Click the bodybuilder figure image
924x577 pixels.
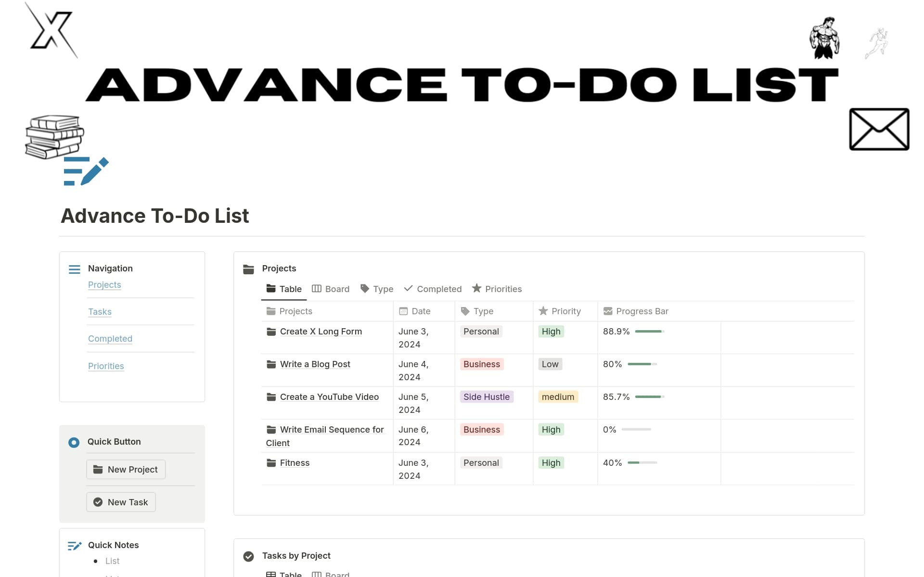point(824,38)
